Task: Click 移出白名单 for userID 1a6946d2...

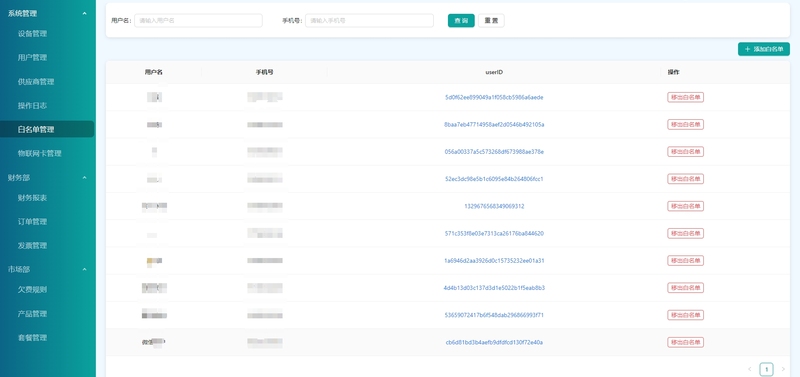Action: [686, 261]
